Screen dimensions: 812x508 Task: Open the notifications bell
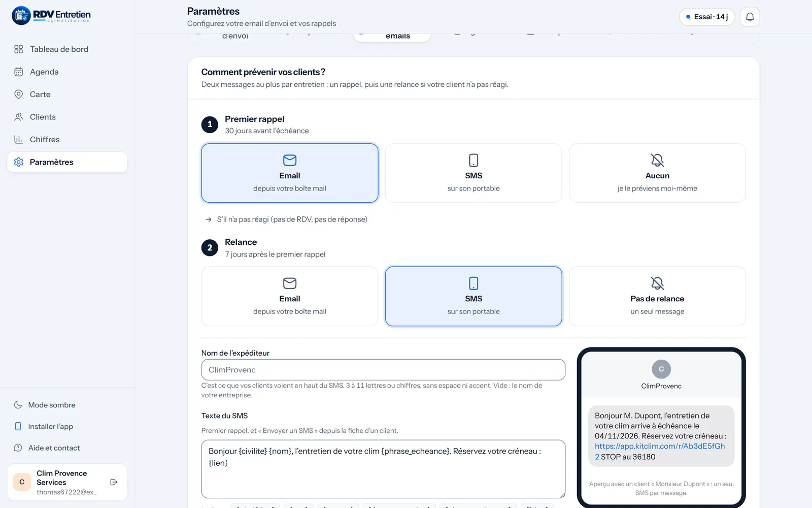click(x=750, y=17)
